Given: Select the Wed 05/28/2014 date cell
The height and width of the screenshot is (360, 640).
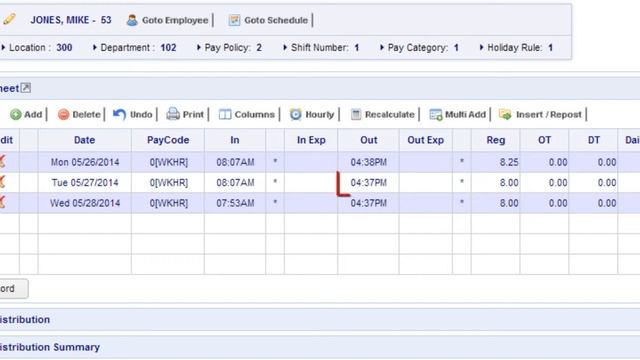Looking at the screenshot, I should [x=85, y=203].
